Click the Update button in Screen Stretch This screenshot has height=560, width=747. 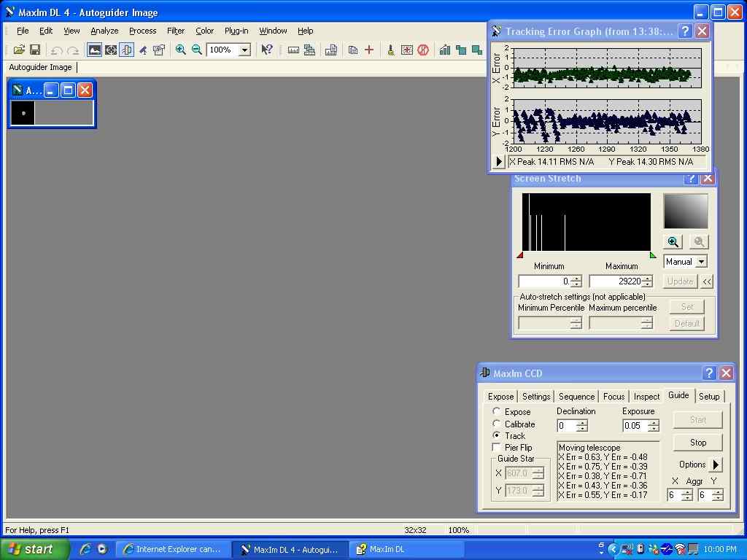tap(681, 281)
